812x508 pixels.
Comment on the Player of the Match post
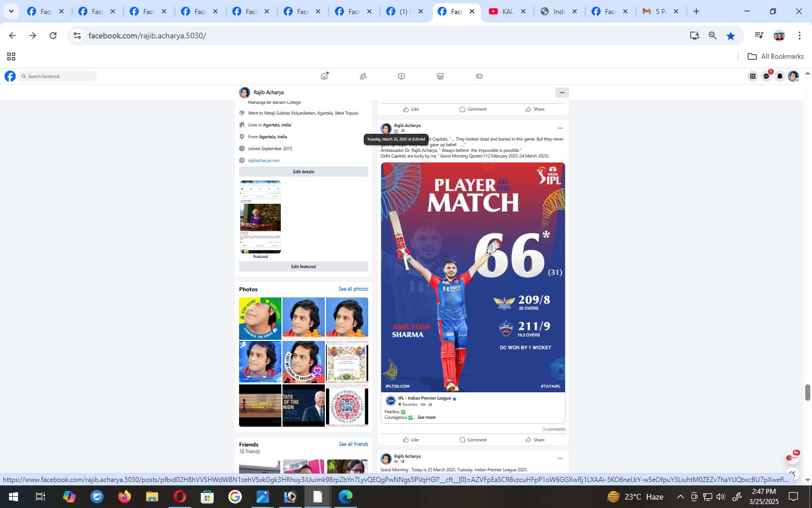coord(473,440)
